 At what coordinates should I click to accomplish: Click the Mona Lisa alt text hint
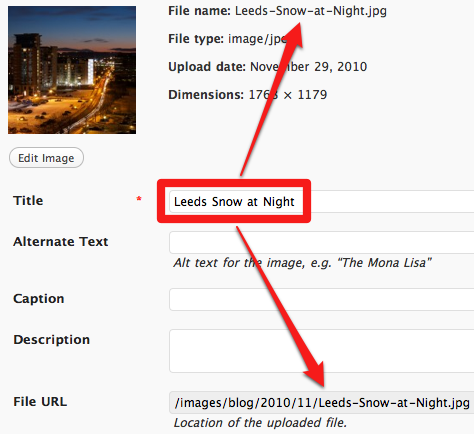click(x=302, y=263)
